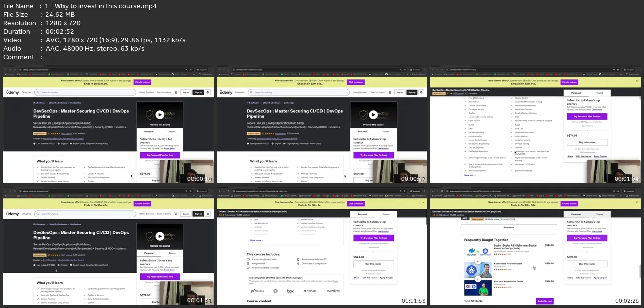Focus the search field in the 00:00:10 frame
644x308 pixels.
click(x=86, y=92)
